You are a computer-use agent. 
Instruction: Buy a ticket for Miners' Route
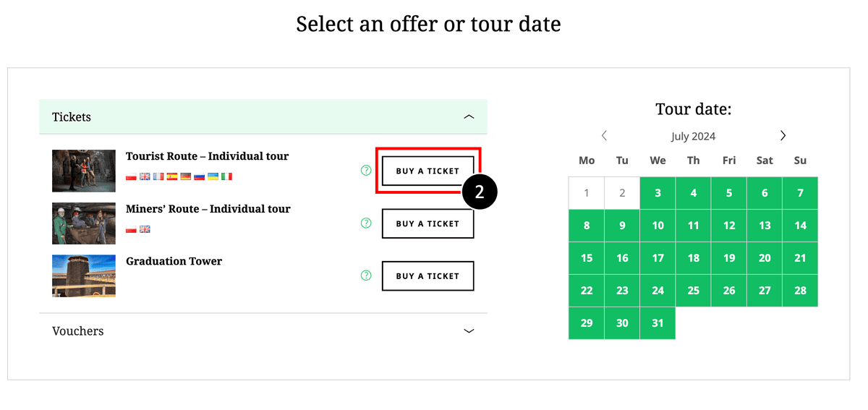pos(427,223)
